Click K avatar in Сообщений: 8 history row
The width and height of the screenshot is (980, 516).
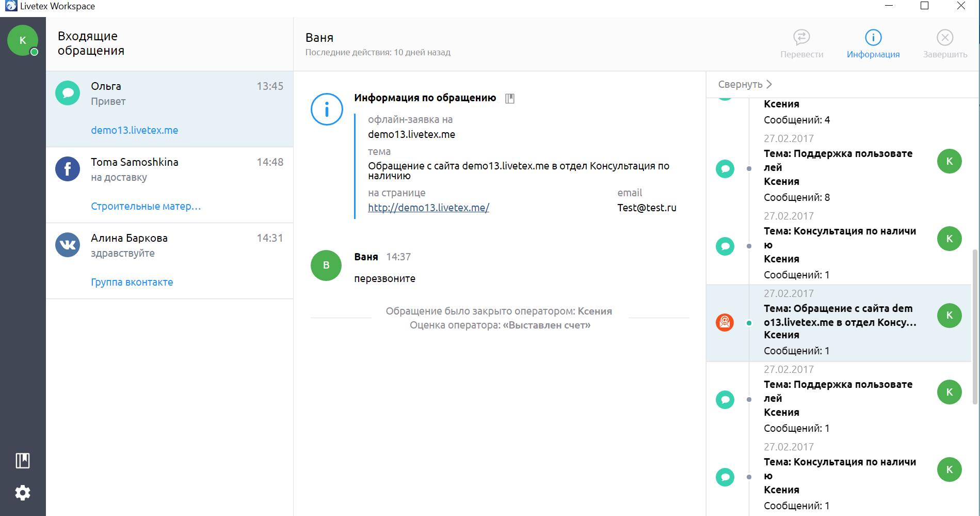pos(950,162)
